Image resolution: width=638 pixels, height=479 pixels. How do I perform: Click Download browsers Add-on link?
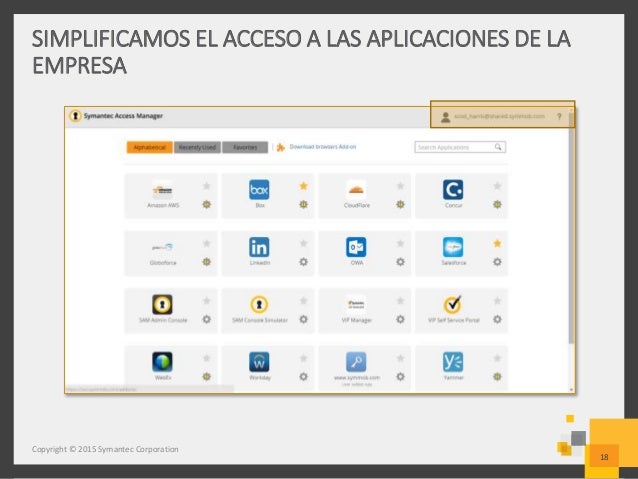tap(323, 147)
